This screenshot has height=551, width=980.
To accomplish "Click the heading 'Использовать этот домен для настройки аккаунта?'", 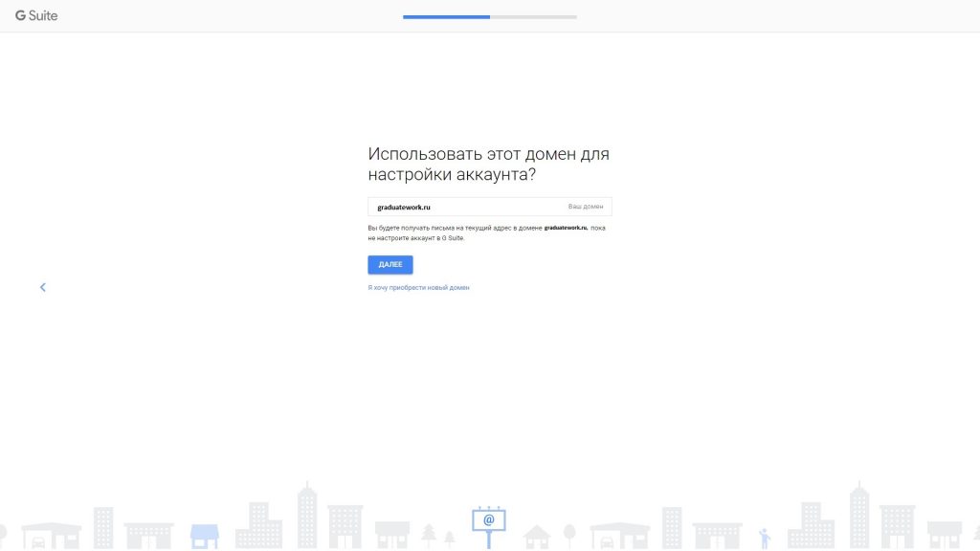I will (x=489, y=164).
